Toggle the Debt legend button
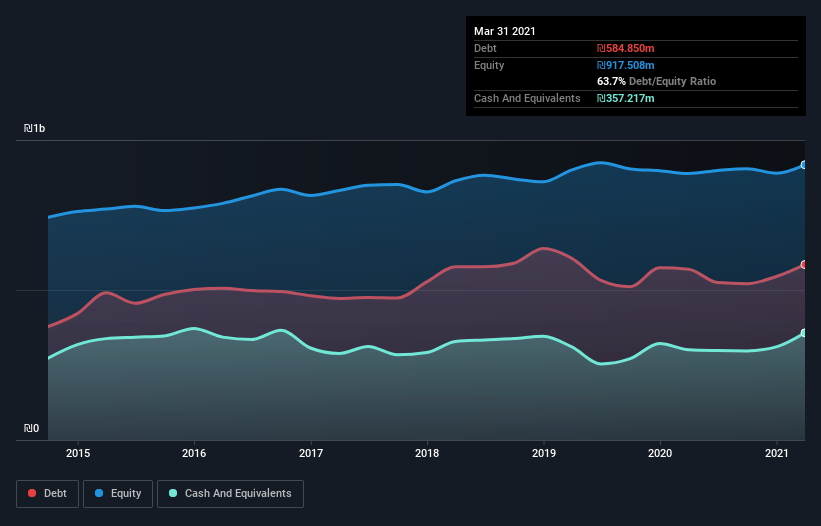Viewport: 821px width, 526px height. click(x=47, y=494)
